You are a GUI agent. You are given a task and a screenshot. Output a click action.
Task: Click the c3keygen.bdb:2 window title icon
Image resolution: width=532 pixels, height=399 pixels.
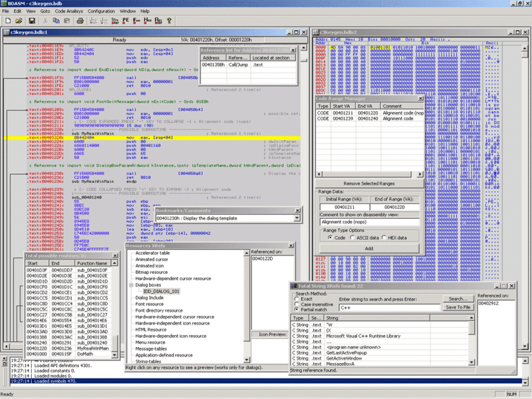(x=316, y=32)
